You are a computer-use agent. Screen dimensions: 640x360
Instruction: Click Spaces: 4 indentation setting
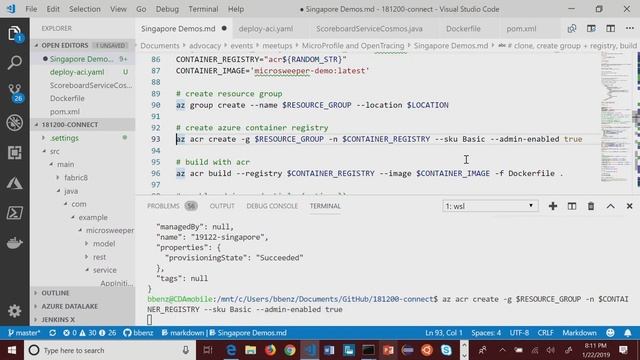coord(486,333)
